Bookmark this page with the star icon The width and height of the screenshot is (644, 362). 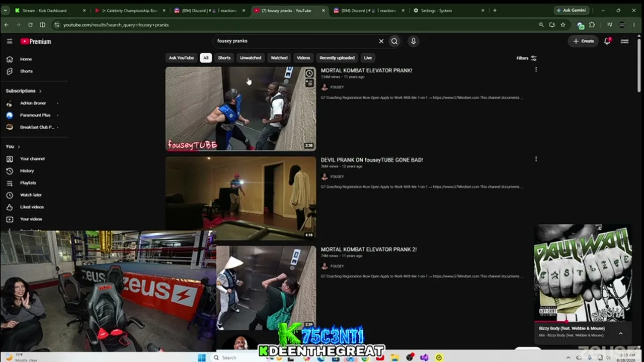click(x=563, y=25)
